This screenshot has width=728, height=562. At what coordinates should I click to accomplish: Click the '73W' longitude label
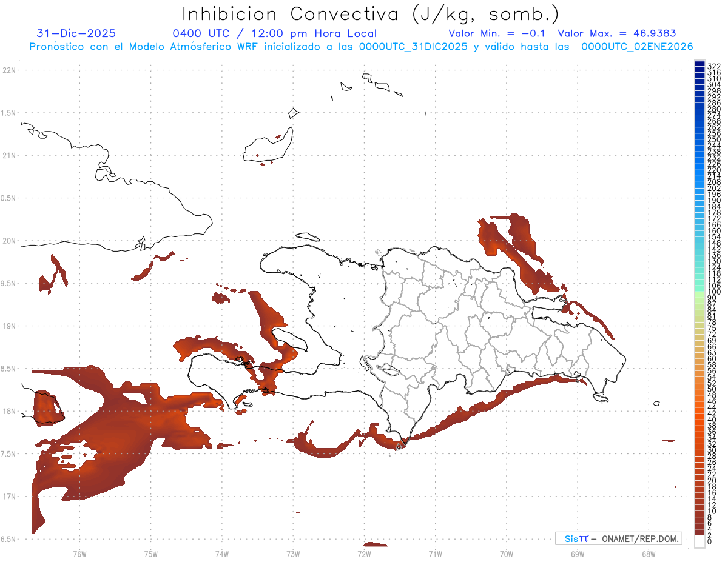click(293, 554)
